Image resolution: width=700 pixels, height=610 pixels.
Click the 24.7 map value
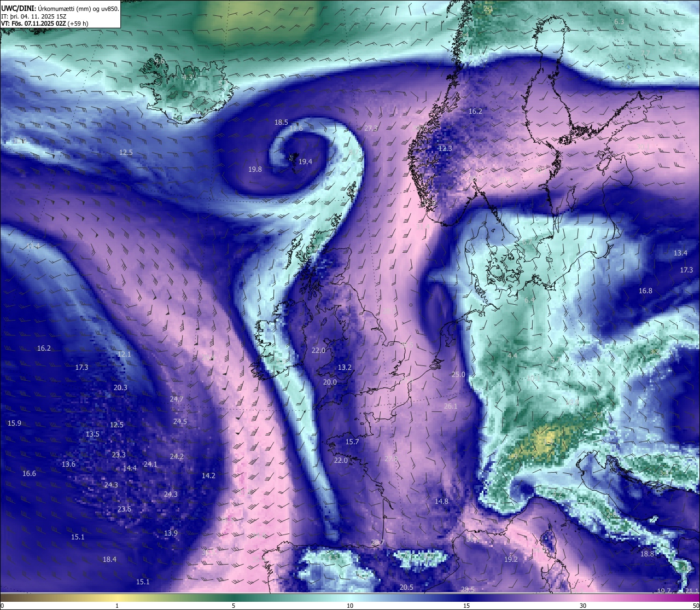(176, 399)
